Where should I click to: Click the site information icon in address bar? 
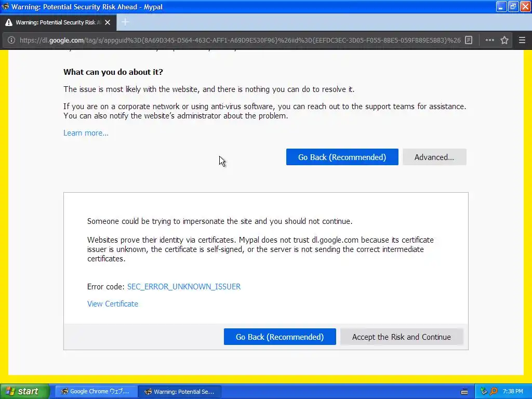[x=11, y=40]
